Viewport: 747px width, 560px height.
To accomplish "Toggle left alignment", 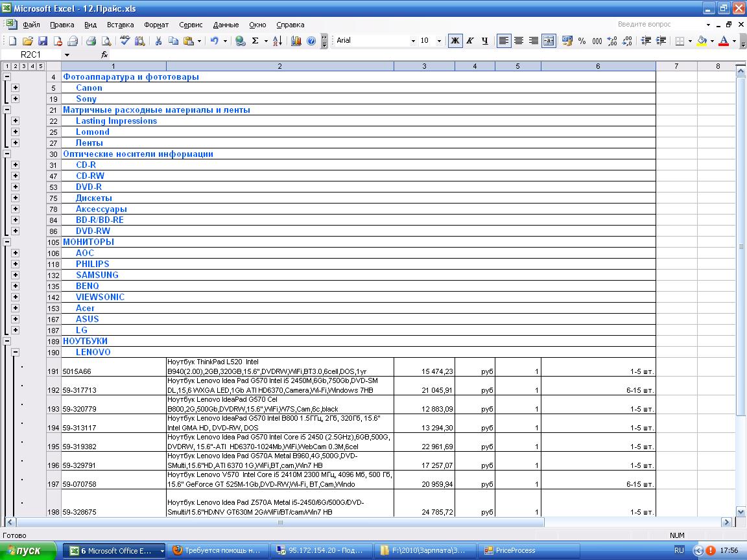I will click(x=504, y=41).
